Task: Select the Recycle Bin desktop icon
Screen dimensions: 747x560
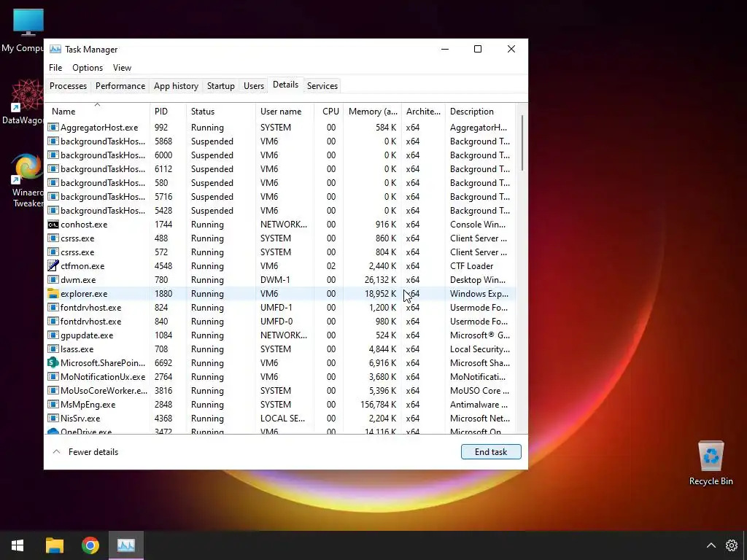Action: pos(711,463)
